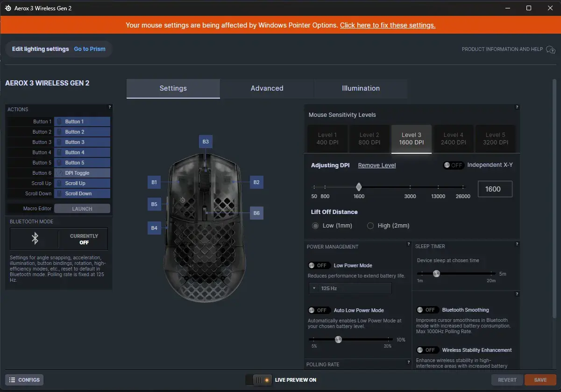This screenshot has height=392, width=561.
Task: Select Low (1mm) lift off distance
Action: point(315,226)
